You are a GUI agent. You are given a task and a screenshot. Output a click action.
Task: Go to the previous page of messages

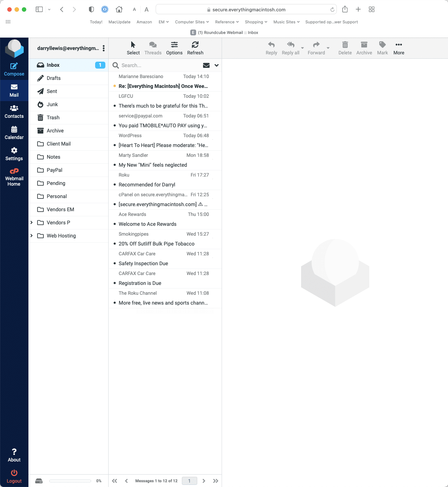pyautogui.click(x=126, y=481)
